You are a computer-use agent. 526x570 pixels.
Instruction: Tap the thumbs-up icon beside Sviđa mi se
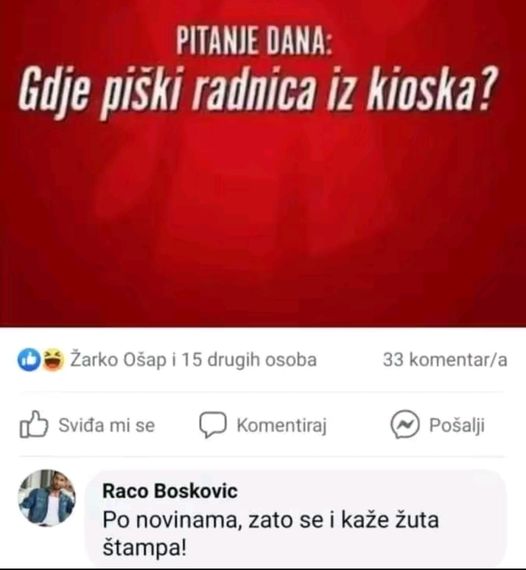33,424
